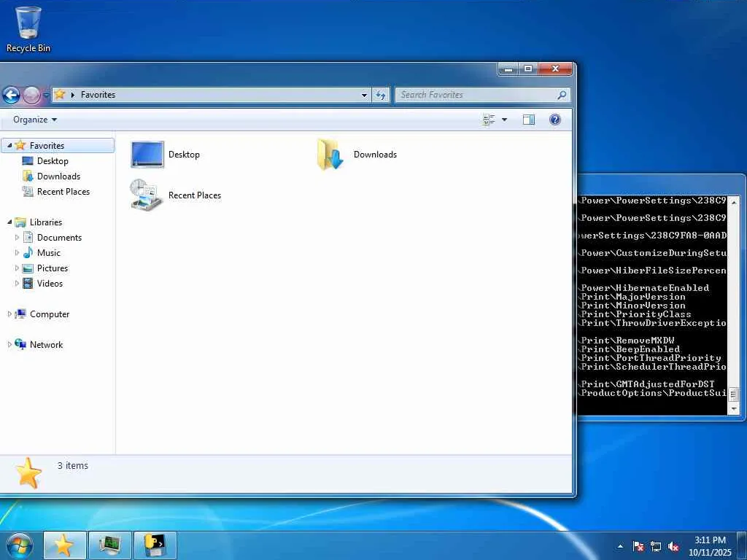Click the network tray icon

click(656, 547)
